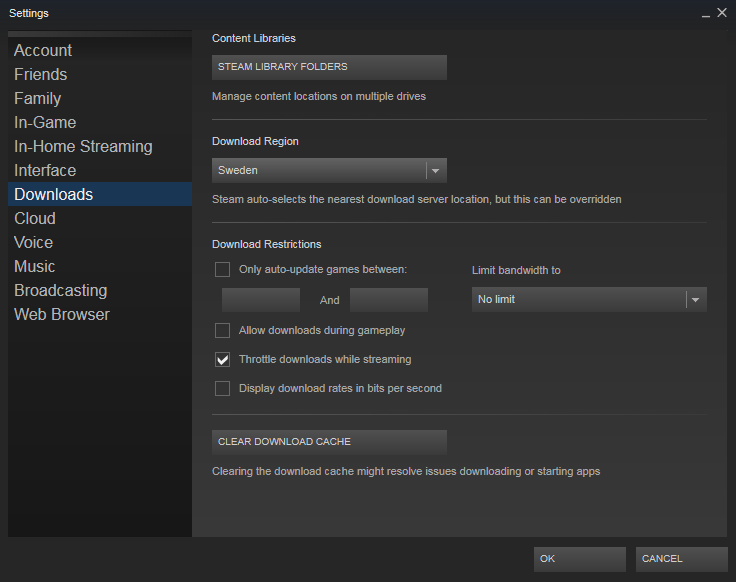
Task: Go to Family settings
Action: 100,98
